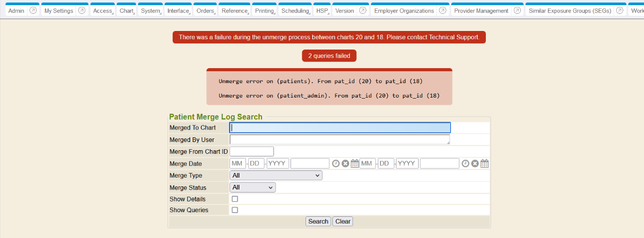The height and width of the screenshot is (238, 644).
Task: Clear the start Merge Date with the X icon
Action: 345,164
